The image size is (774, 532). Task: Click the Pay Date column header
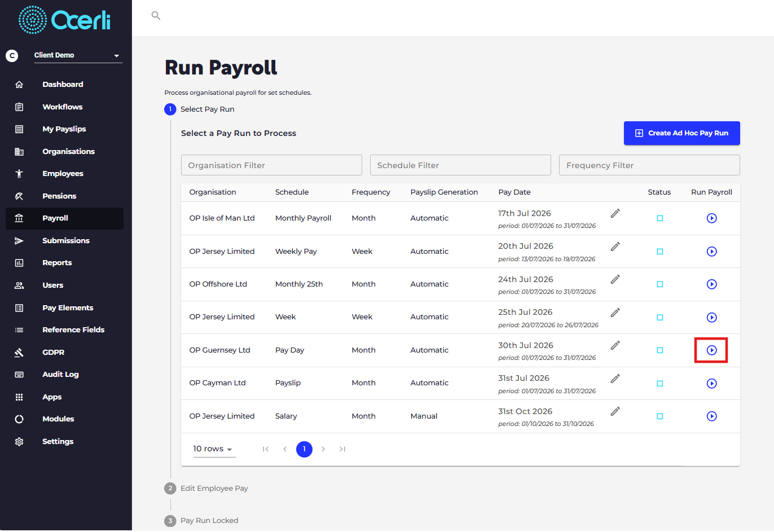point(514,192)
